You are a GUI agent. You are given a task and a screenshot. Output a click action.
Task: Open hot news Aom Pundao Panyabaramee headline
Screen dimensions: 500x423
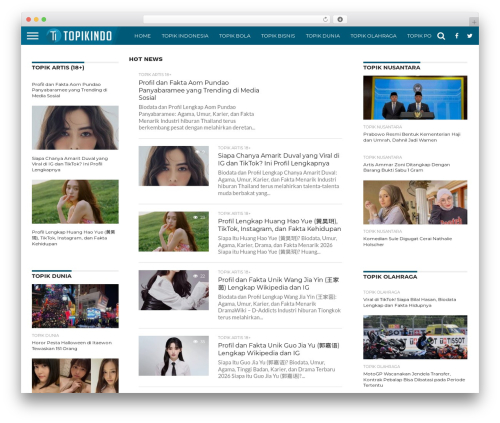tap(199, 90)
